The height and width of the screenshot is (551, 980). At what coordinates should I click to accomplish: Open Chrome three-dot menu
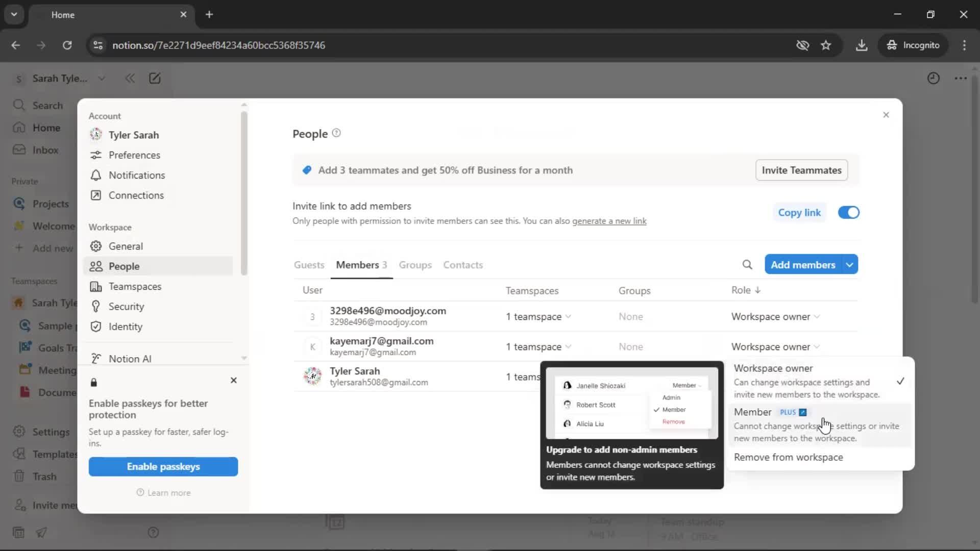click(x=964, y=45)
